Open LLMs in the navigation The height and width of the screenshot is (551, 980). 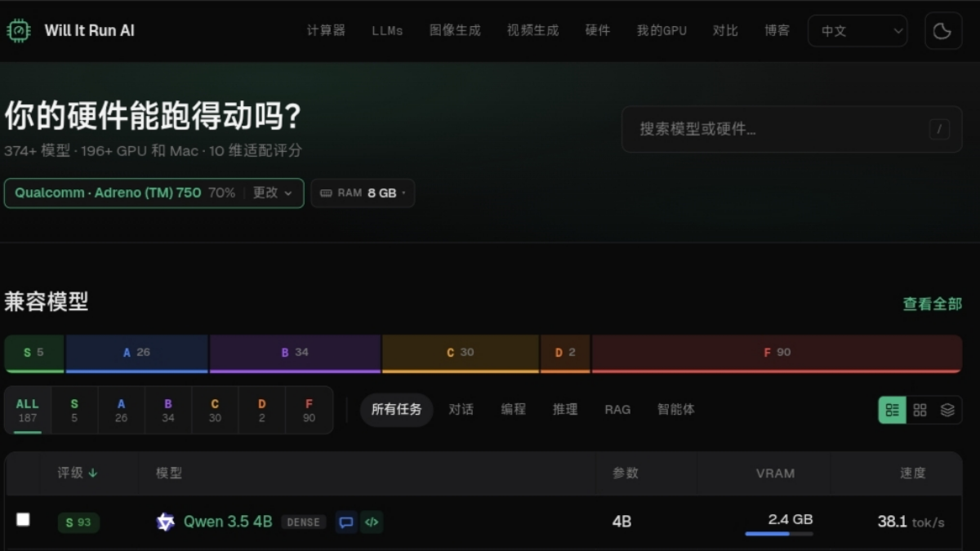[x=387, y=31]
